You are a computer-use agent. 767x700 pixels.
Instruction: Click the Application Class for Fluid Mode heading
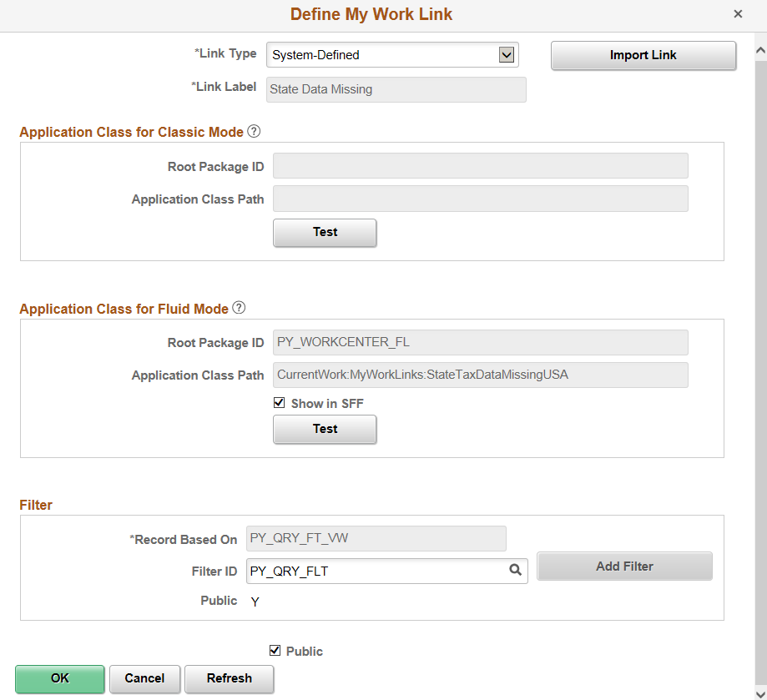124,308
